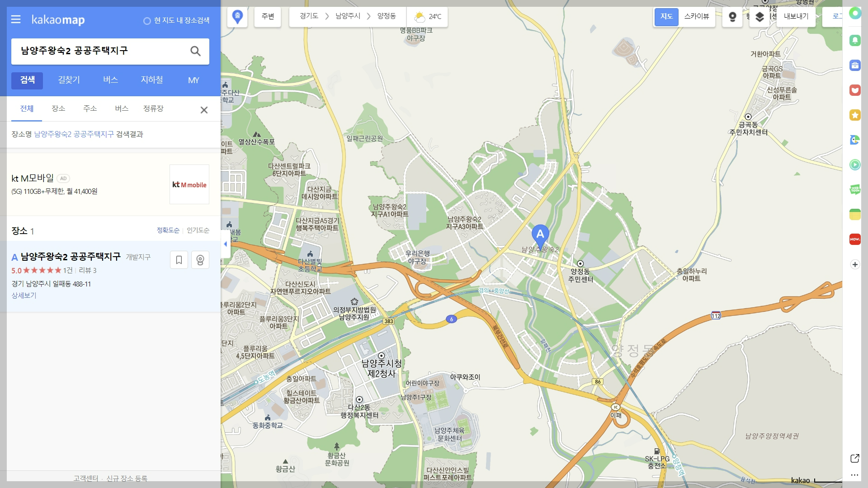Select the 정류장 results filter tab
868x488 pixels.
[x=153, y=109]
